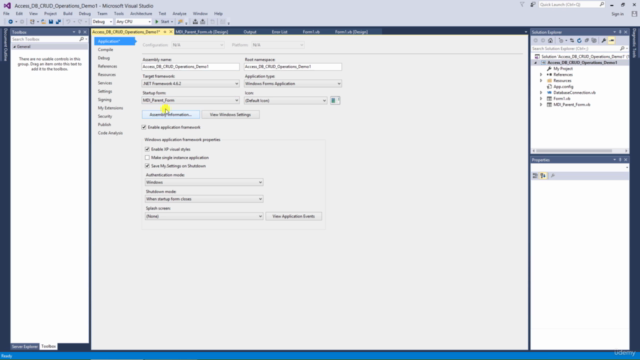
Task: Switch to the Error List tab
Action: tap(280, 32)
